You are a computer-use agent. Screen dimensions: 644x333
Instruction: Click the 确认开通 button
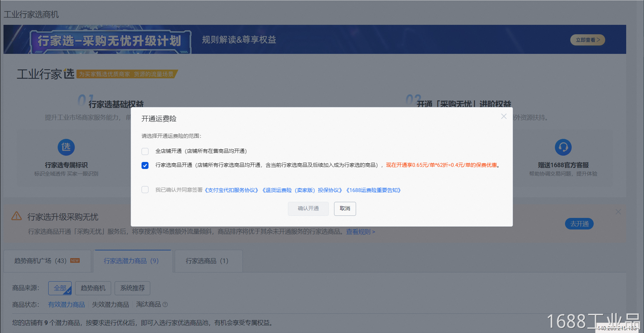[308, 209]
